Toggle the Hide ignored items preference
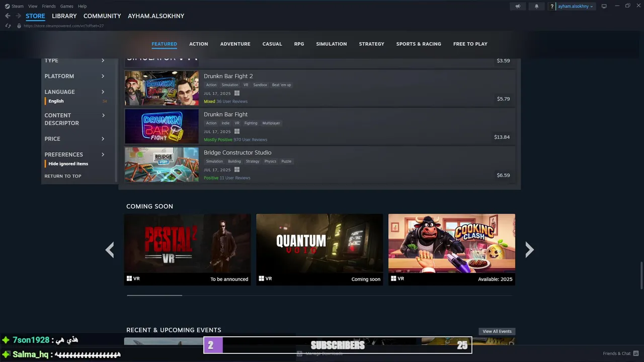644x362 pixels. 68,164
